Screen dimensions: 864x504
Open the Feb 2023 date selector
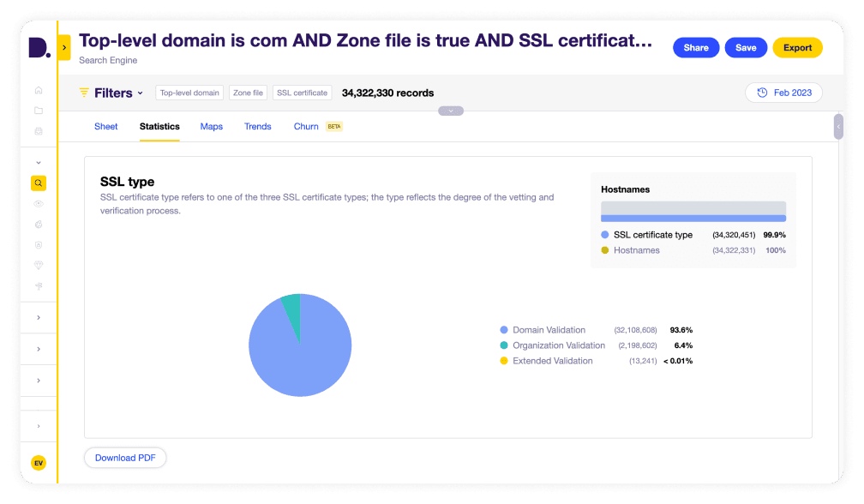coord(783,93)
